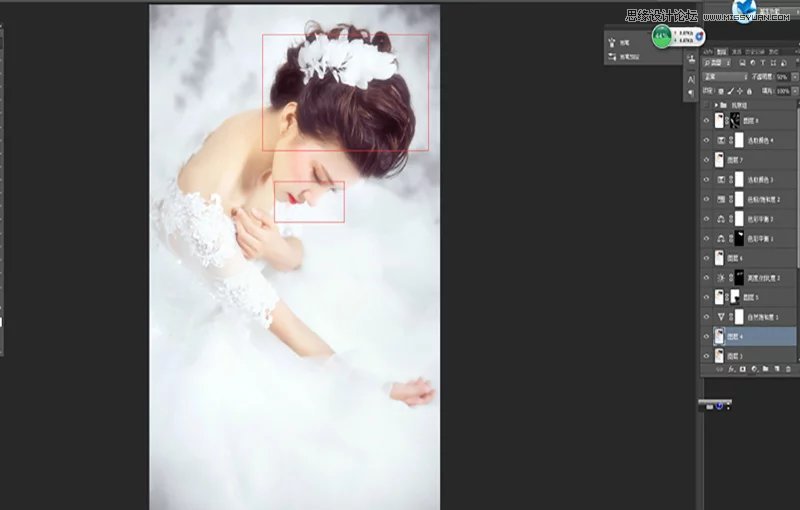This screenshot has height=510, width=800.
Task: Click the opacity value field 52%
Action: 783,77
